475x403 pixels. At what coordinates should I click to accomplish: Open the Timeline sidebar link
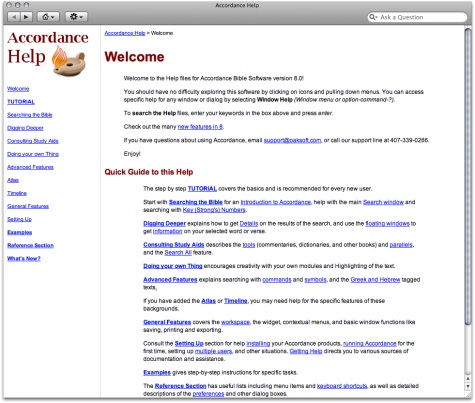(17, 193)
